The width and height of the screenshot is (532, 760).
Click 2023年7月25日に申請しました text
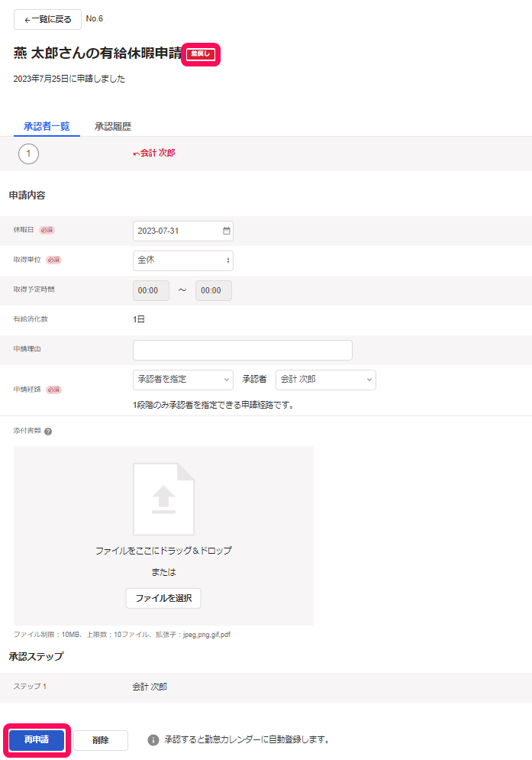(x=69, y=79)
